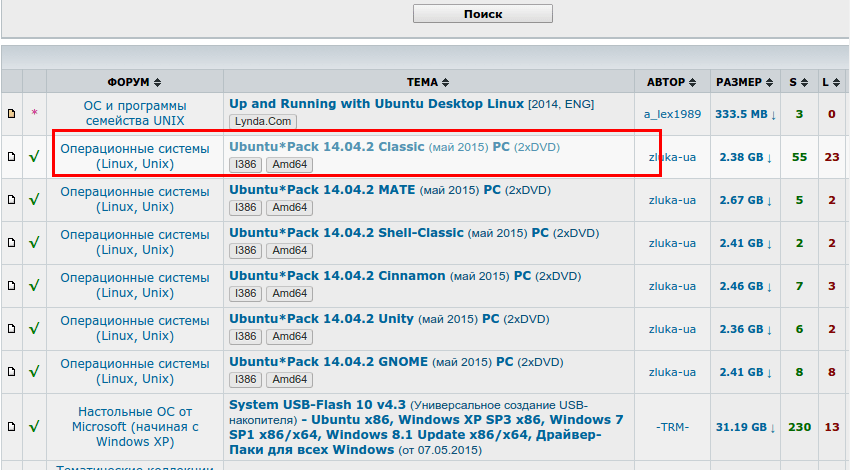Screen dimensions: 850x470
Task: Click the green checkmark status in the Cinnamon row
Action: (x=34, y=285)
